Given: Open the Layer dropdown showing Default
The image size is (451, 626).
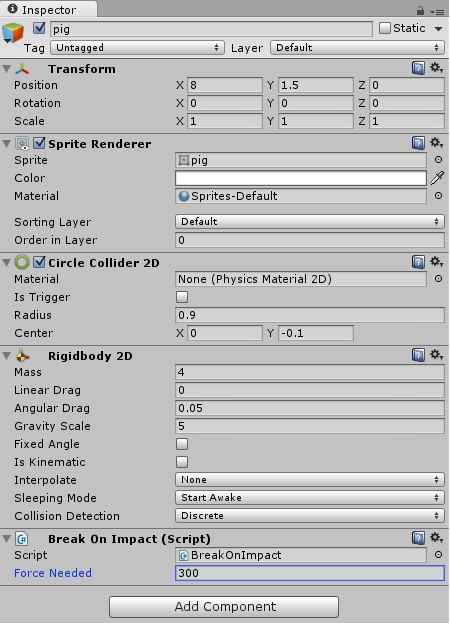Looking at the screenshot, I should (x=357, y=48).
